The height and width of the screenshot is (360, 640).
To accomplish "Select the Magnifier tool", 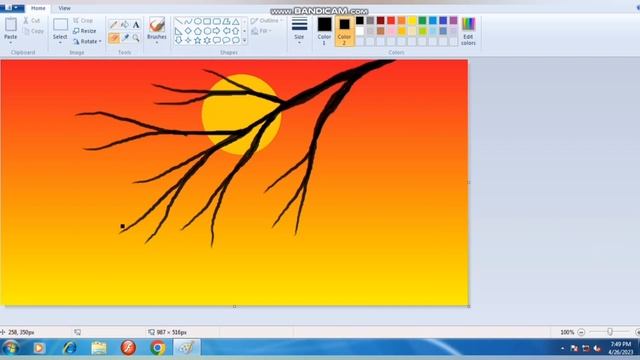I will coord(136,38).
